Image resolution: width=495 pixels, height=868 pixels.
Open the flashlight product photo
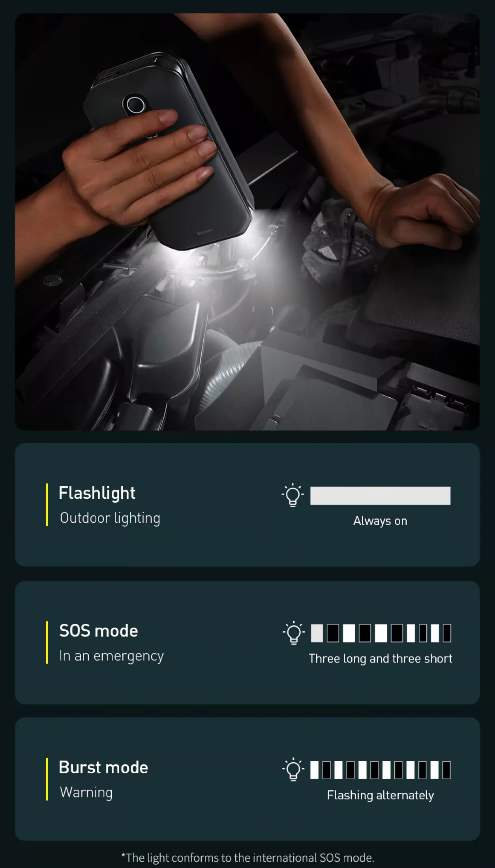[x=247, y=222]
